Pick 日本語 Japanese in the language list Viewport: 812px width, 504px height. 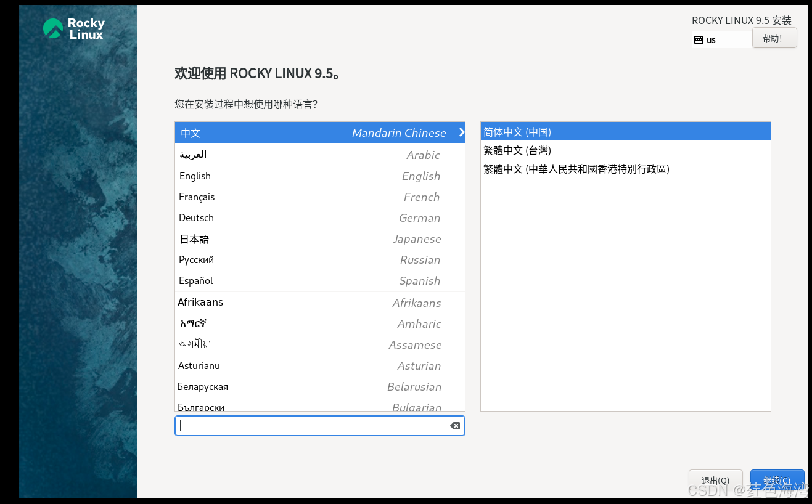[319, 238]
